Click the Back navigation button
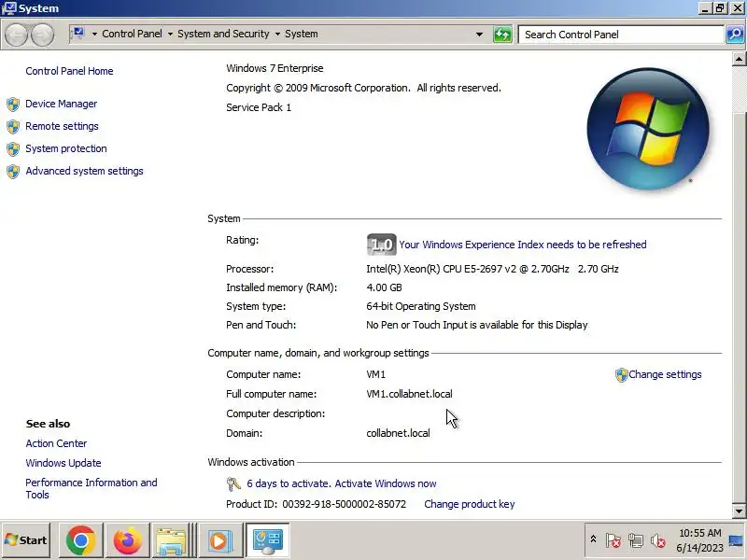The height and width of the screenshot is (560, 747). pyautogui.click(x=17, y=35)
